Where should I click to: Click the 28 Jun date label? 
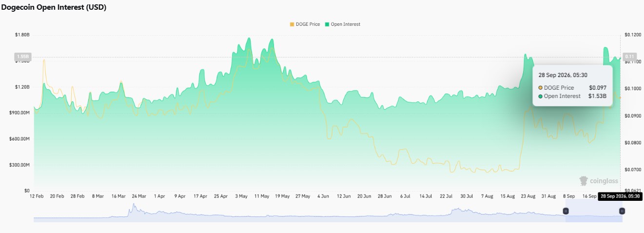click(x=385, y=196)
